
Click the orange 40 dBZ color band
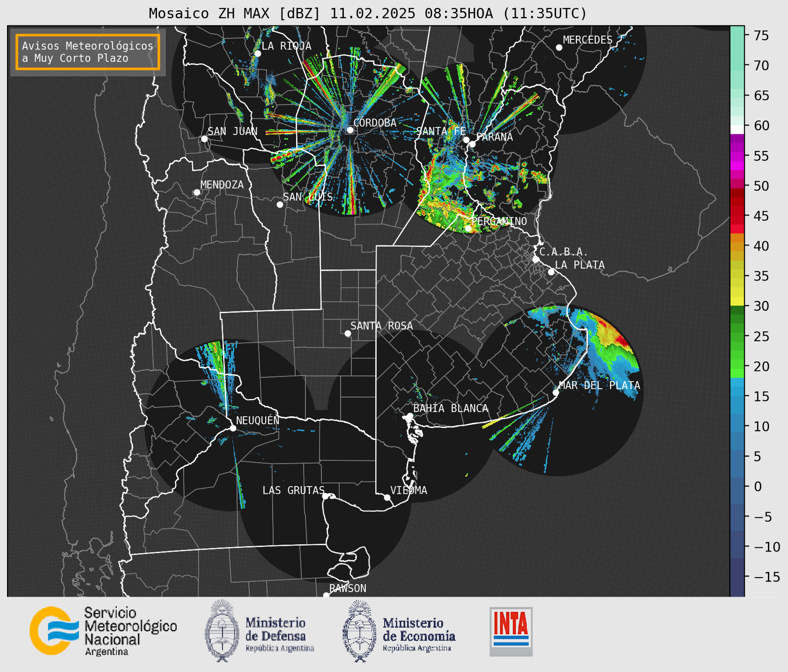pyautogui.click(x=737, y=246)
